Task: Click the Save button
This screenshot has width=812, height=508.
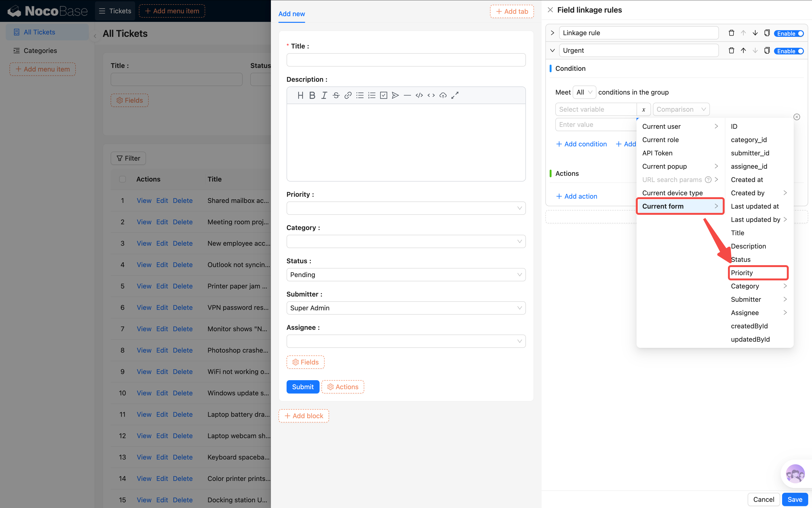Action: click(x=794, y=499)
